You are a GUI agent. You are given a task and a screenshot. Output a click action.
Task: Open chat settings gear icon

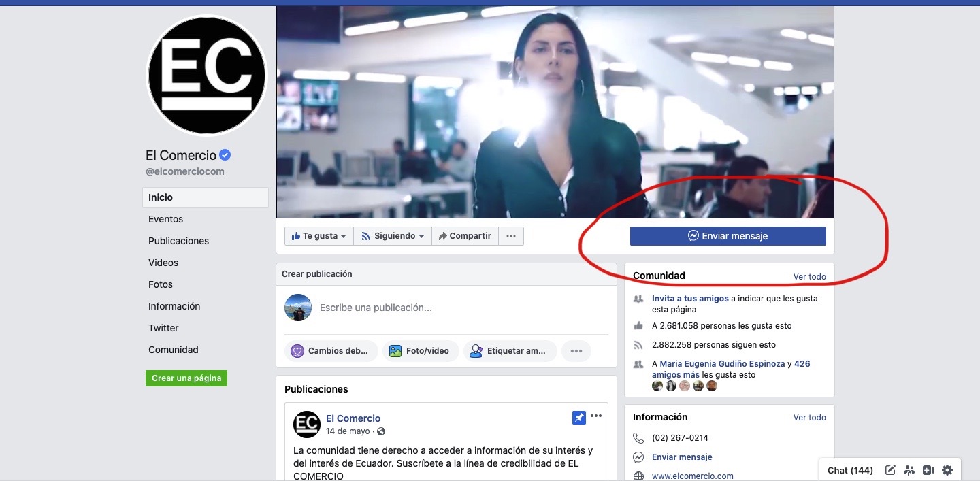[947, 470]
